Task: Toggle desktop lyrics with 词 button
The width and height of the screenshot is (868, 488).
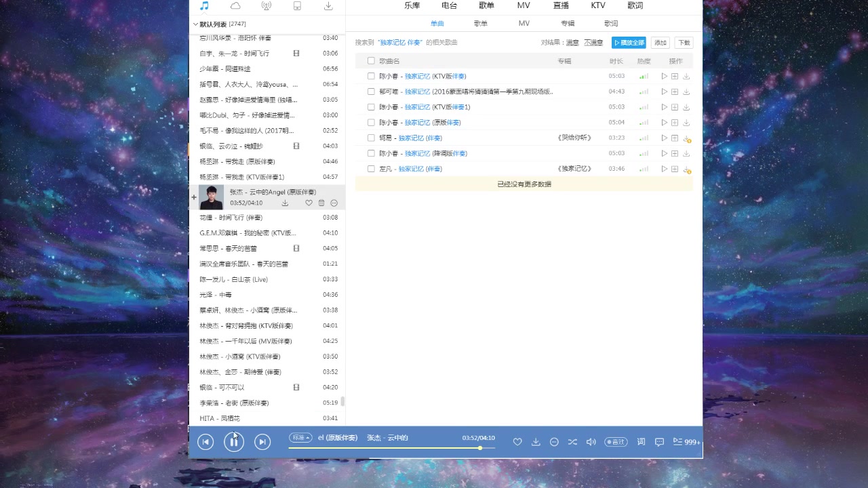Action: point(641,442)
